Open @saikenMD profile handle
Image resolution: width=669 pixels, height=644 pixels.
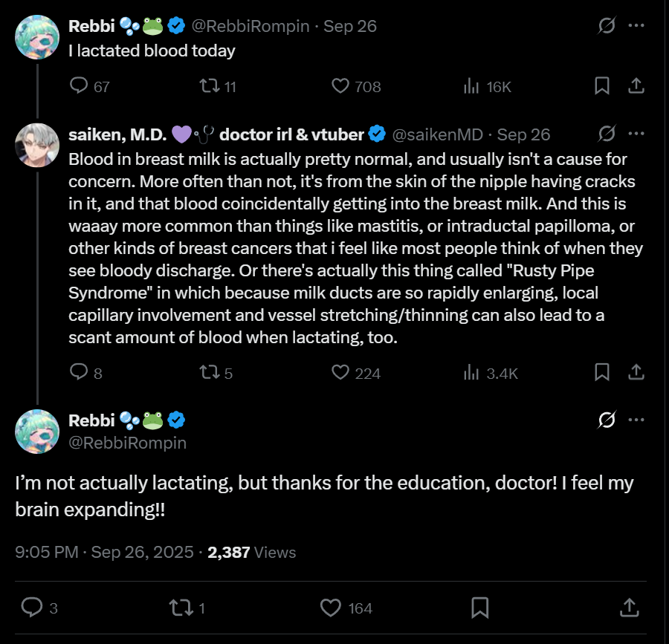click(x=438, y=134)
